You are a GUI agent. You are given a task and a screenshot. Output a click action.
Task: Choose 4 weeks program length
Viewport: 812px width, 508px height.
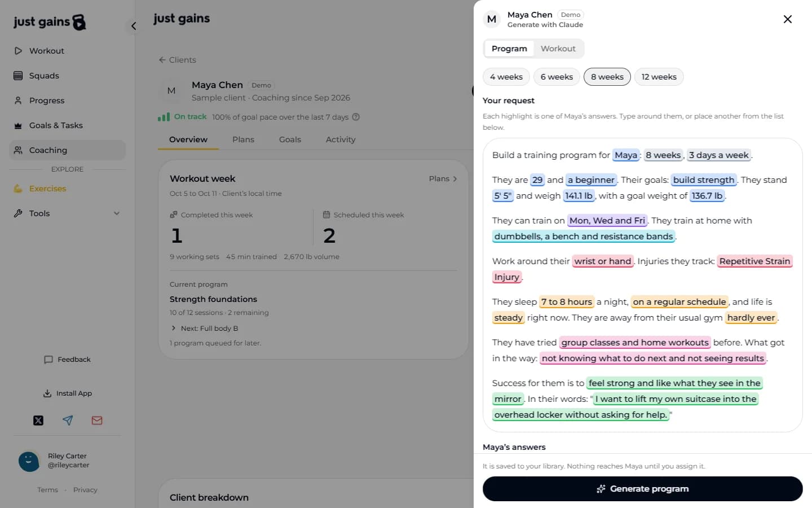pos(506,77)
